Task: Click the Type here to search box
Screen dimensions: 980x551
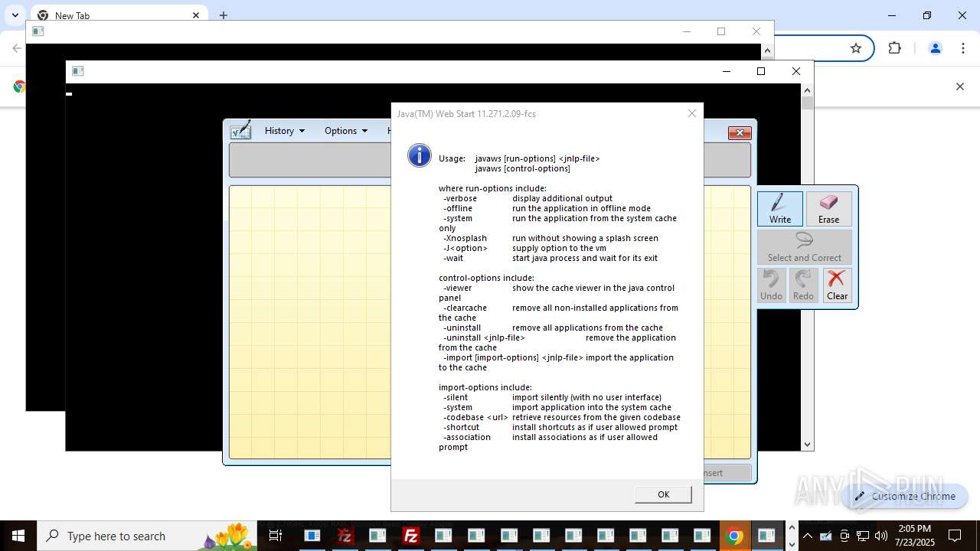Action: 145,536
